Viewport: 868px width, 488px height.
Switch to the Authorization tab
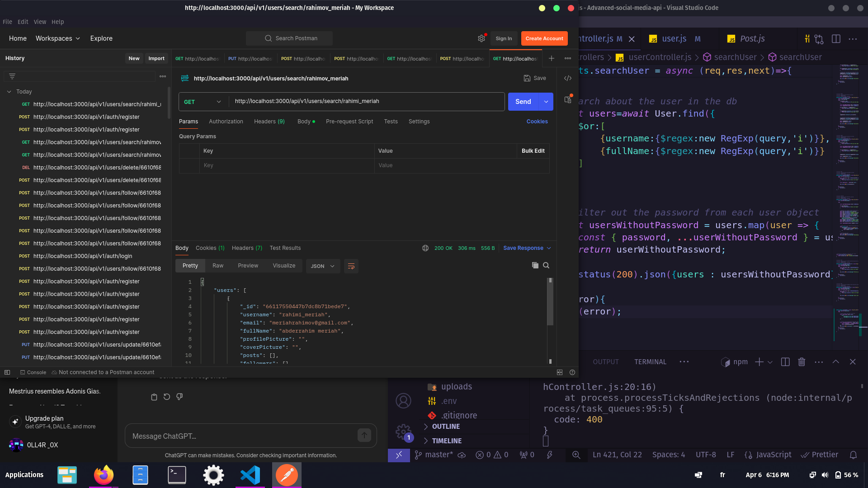pyautogui.click(x=226, y=122)
